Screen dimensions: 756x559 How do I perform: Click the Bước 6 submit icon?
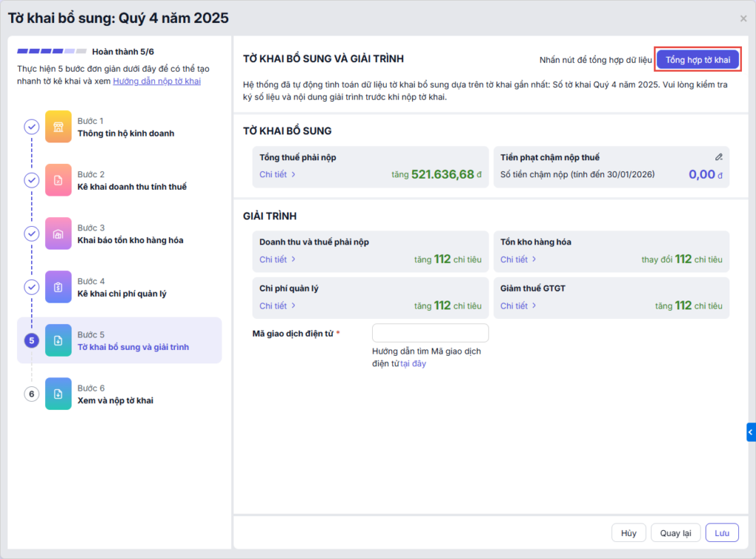(58, 394)
